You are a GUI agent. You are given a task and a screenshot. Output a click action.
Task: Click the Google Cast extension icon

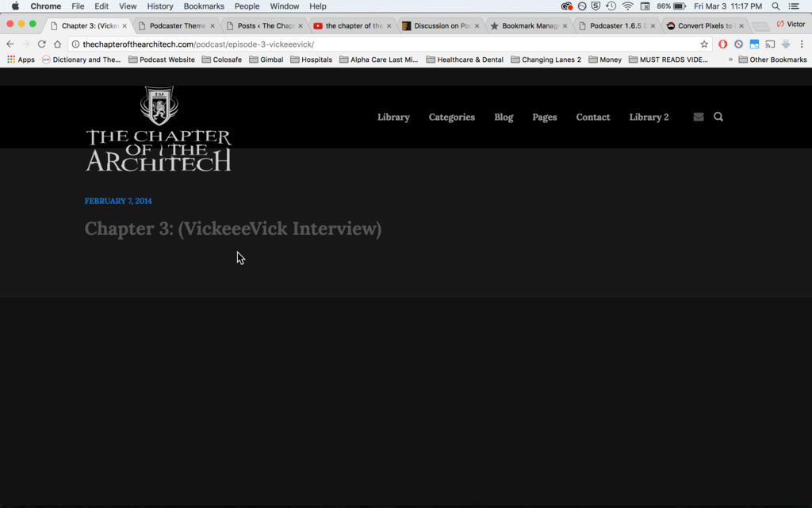pos(770,44)
